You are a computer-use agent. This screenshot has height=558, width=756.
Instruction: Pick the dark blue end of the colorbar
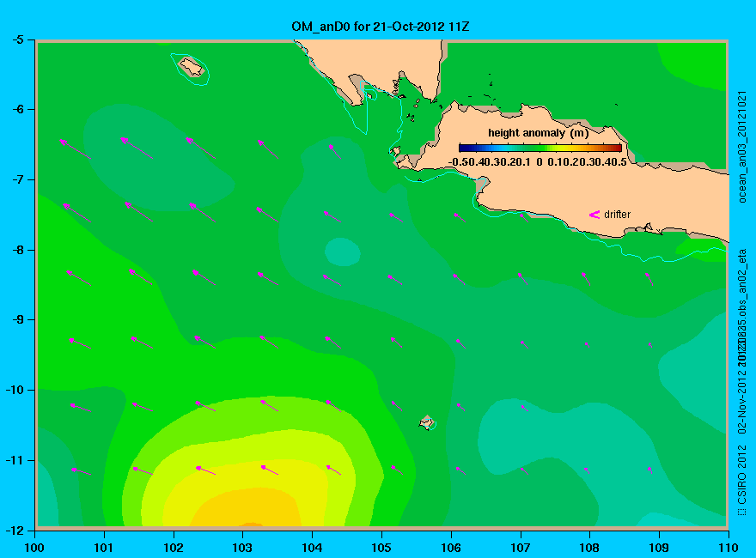pyautogui.click(x=463, y=148)
